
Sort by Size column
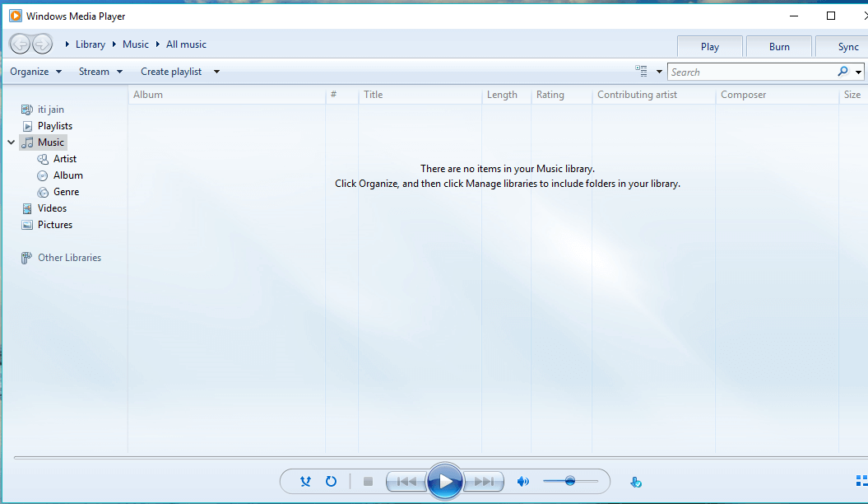pos(853,95)
